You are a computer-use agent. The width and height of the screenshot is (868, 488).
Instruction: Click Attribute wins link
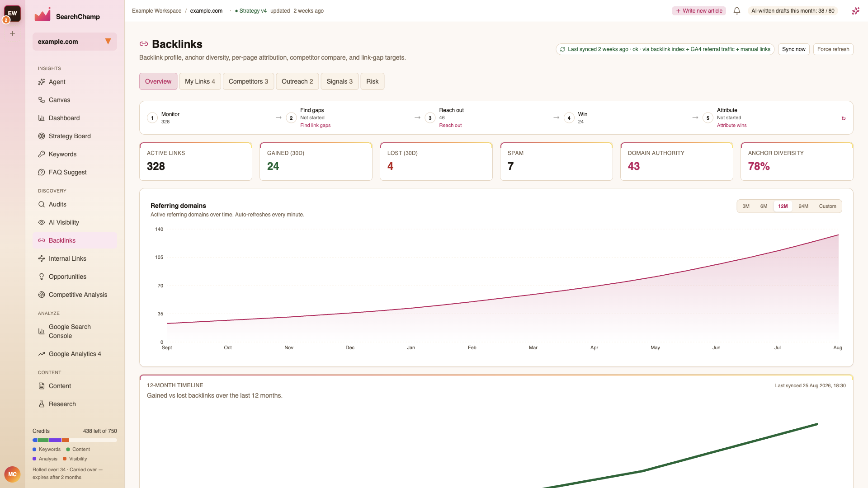pyautogui.click(x=731, y=125)
